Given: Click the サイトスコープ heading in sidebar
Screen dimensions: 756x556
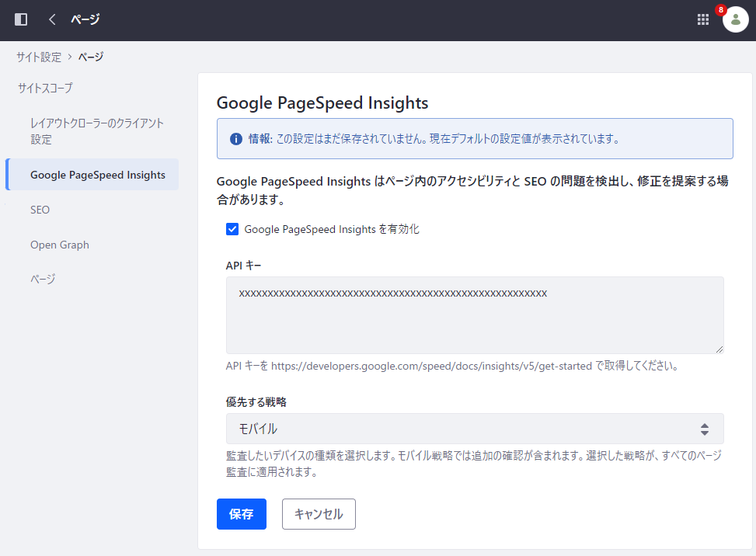Looking at the screenshot, I should tap(45, 89).
